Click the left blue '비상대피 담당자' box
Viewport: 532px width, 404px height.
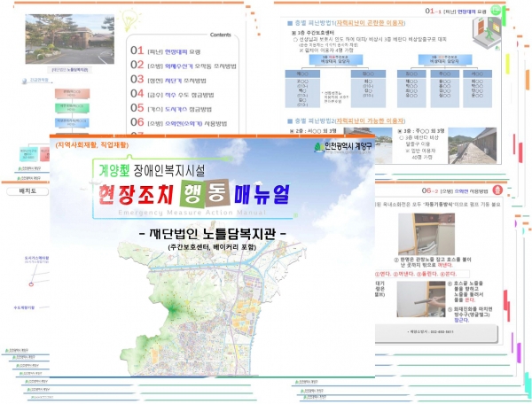click(x=336, y=59)
